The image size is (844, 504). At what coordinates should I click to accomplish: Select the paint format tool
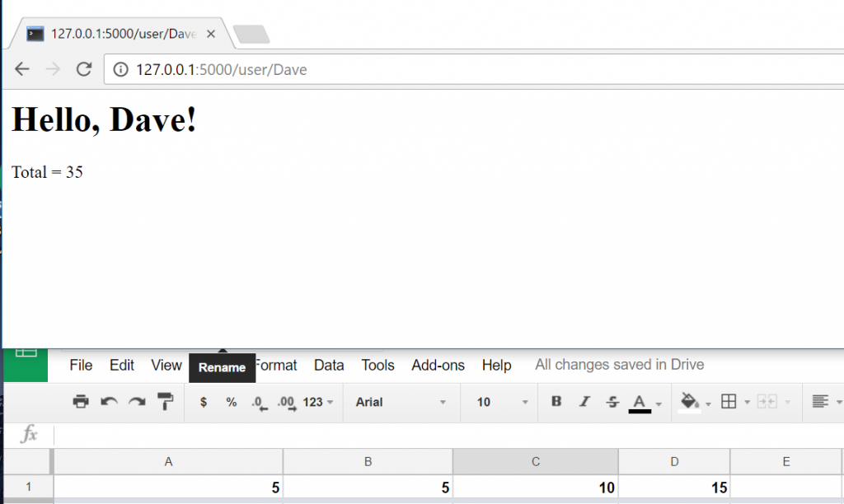(165, 402)
